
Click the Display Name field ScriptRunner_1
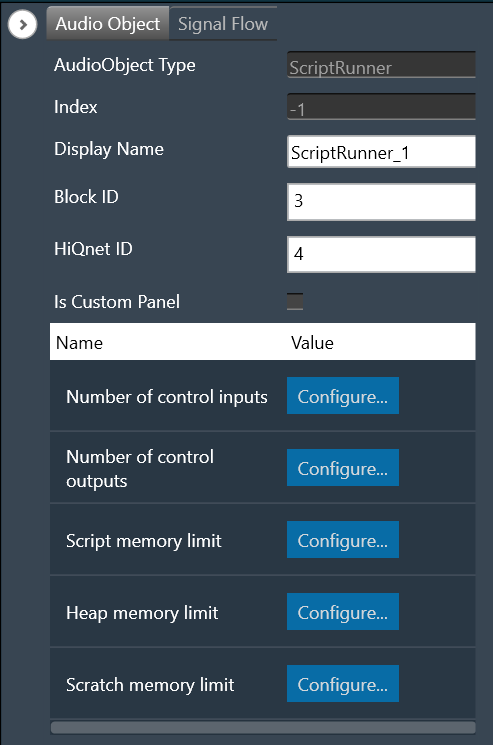tap(381, 152)
